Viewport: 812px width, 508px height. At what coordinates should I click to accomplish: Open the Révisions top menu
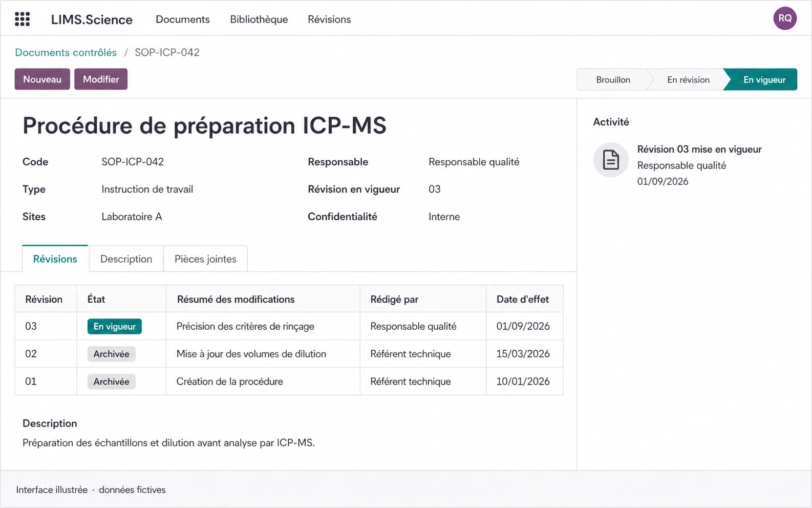pos(329,19)
